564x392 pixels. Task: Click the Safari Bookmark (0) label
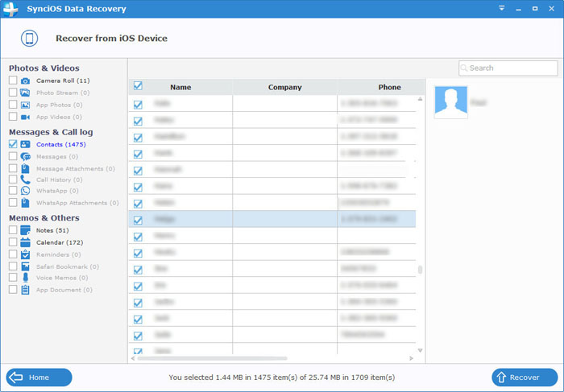(68, 266)
